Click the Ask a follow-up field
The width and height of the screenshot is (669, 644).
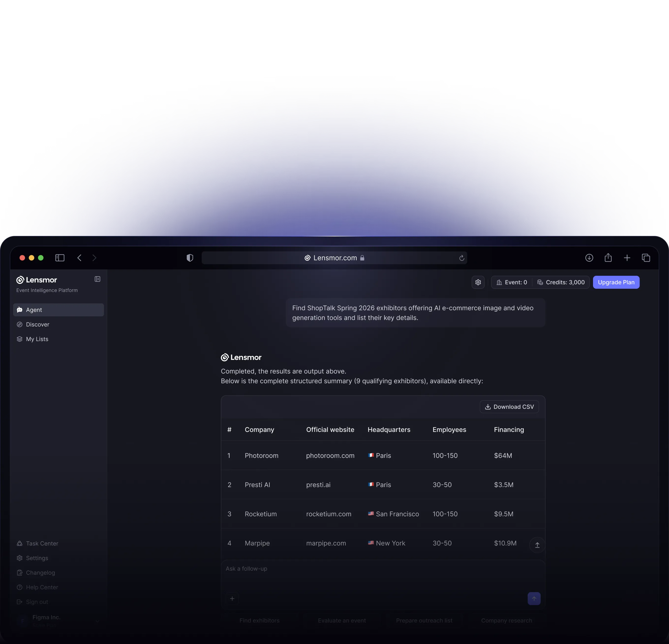pyautogui.click(x=376, y=569)
